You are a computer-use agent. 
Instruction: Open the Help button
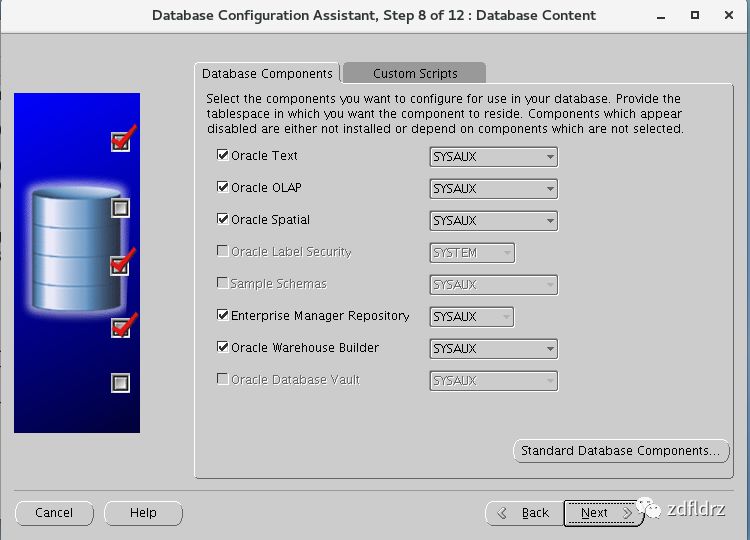click(x=143, y=513)
